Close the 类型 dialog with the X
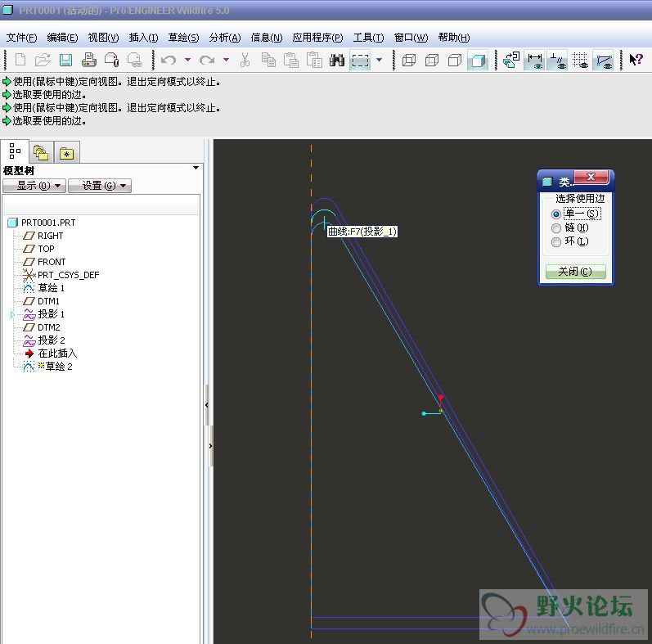This screenshot has height=644, width=652. pos(591,177)
